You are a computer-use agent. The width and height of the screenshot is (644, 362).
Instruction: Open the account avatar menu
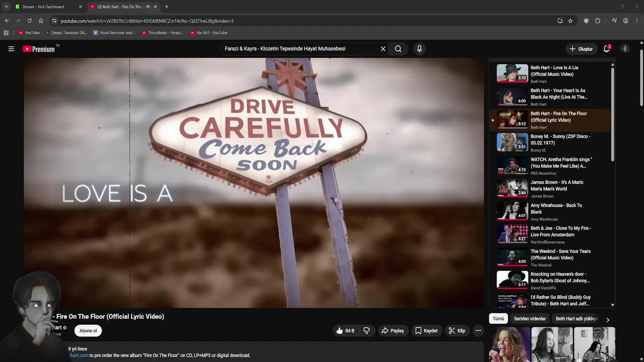tap(625, 49)
